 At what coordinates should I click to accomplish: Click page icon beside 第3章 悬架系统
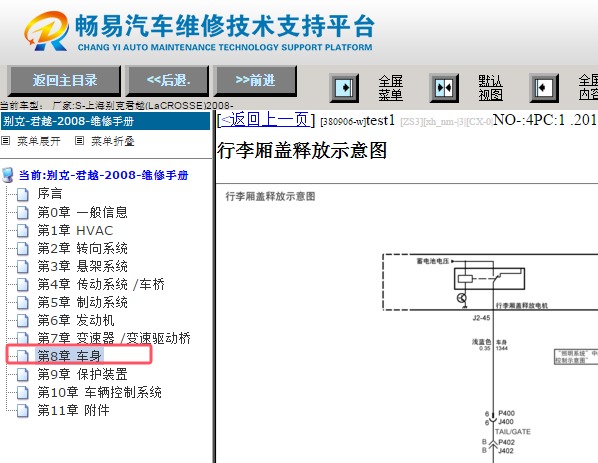23,267
